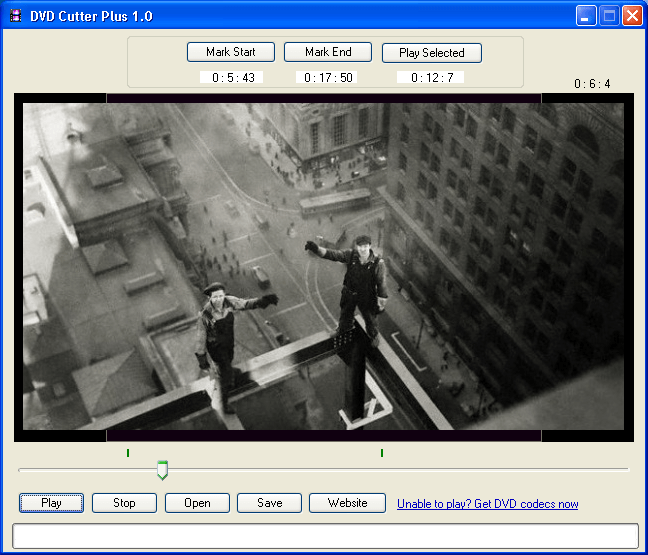Image resolution: width=648 pixels, height=555 pixels.
Task: Minimize the DVD Cutter Plus window
Action: click(586, 16)
